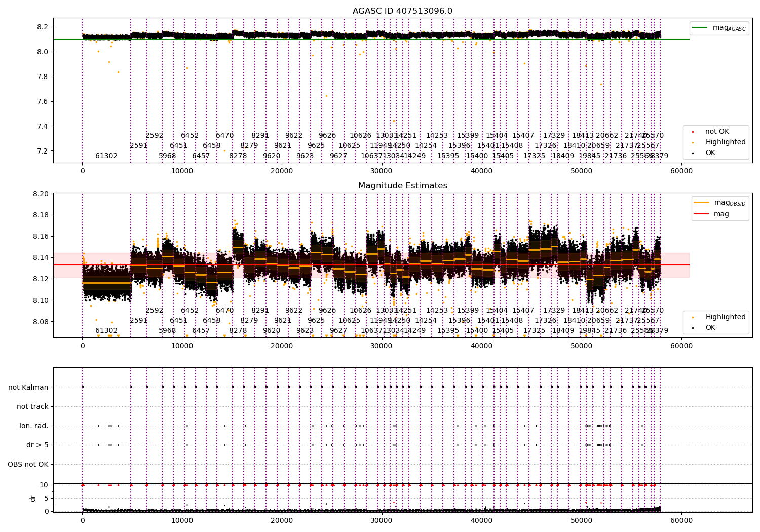Click 'OK' black-dot legend entry in top plot

click(703, 153)
